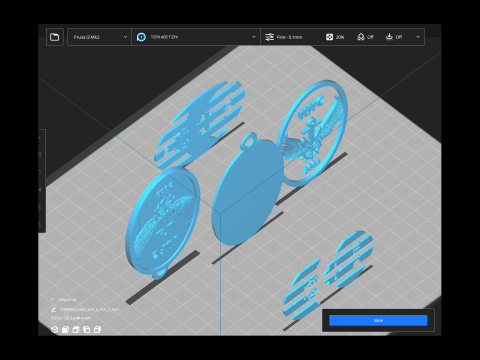Viewport: 480px width, 360px height.
Task: Switch to the left side view icon
Action: pos(87,330)
